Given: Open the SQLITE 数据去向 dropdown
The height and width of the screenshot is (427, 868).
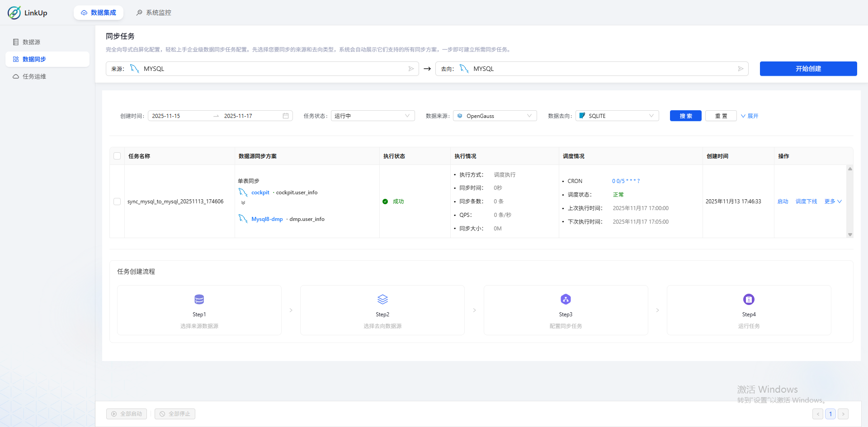Looking at the screenshot, I should click(x=617, y=116).
